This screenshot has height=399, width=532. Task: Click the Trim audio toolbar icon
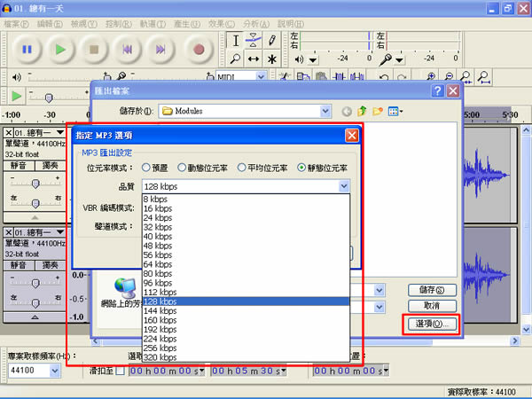click(339, 77)
